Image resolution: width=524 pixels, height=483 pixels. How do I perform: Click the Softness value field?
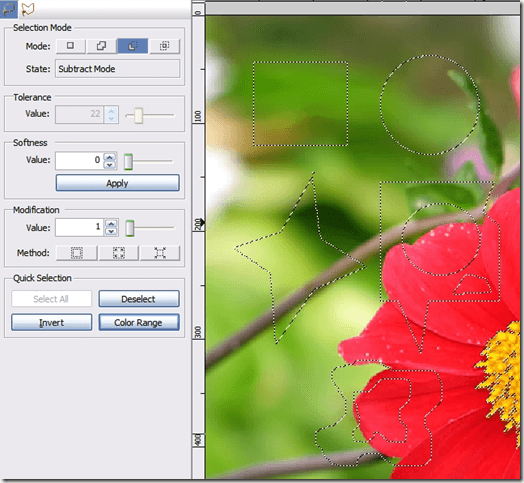79,160
